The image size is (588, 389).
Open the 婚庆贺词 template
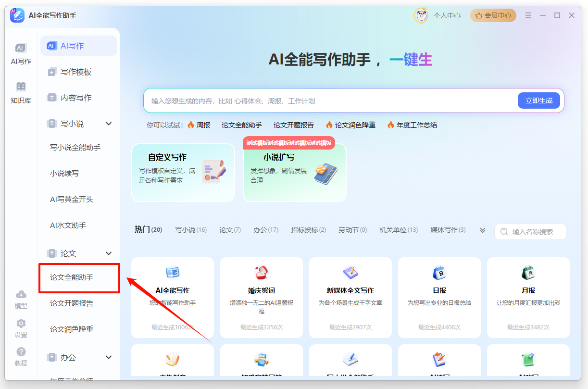tap(261, 297)
